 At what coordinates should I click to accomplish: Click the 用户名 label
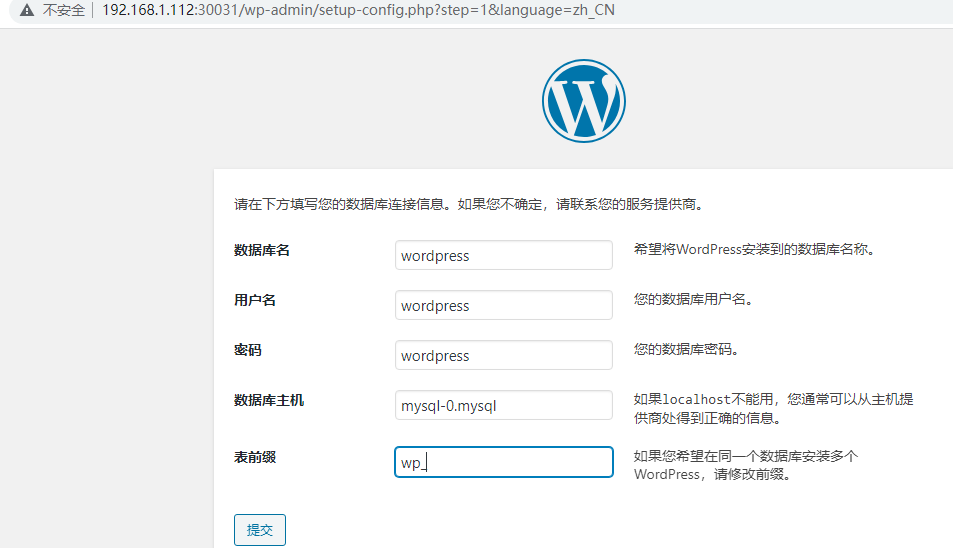click(x=255, y=300)
